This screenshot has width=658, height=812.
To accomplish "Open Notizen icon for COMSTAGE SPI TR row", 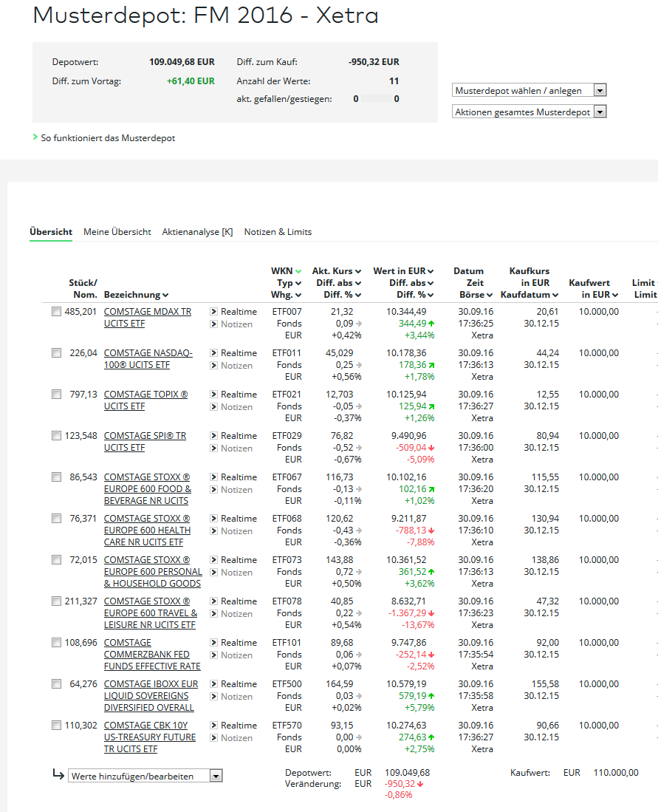I will (x=213, y=448).
